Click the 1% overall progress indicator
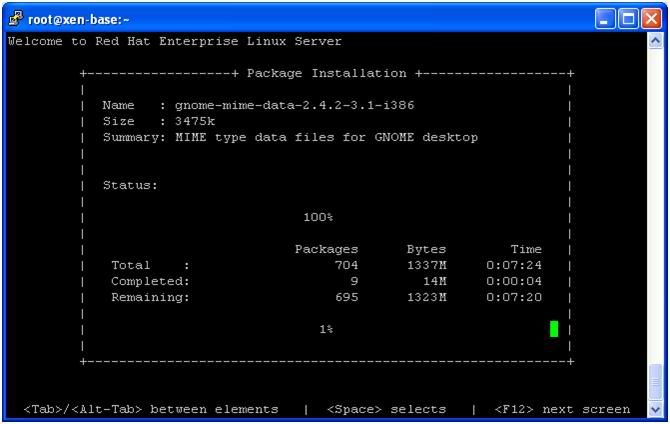 (x=326, y=329)
